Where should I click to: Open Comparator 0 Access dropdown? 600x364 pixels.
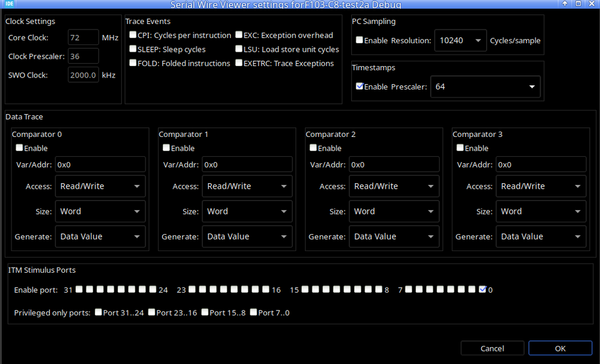[x=100, y=186]
